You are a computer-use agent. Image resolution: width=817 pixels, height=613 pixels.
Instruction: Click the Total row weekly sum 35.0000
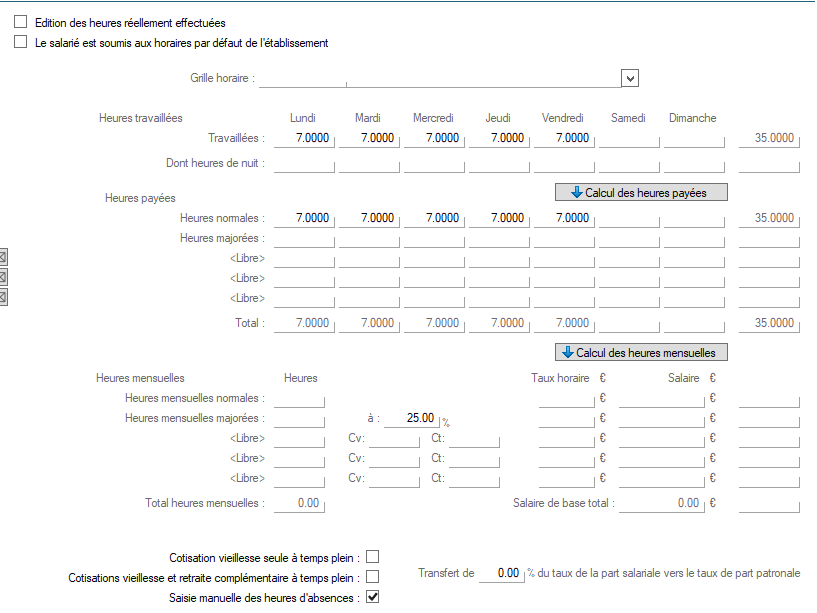[769, 323]
